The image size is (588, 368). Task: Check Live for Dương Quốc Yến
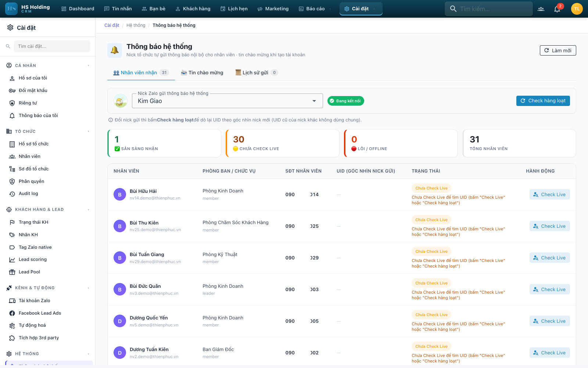click(550, 321)
